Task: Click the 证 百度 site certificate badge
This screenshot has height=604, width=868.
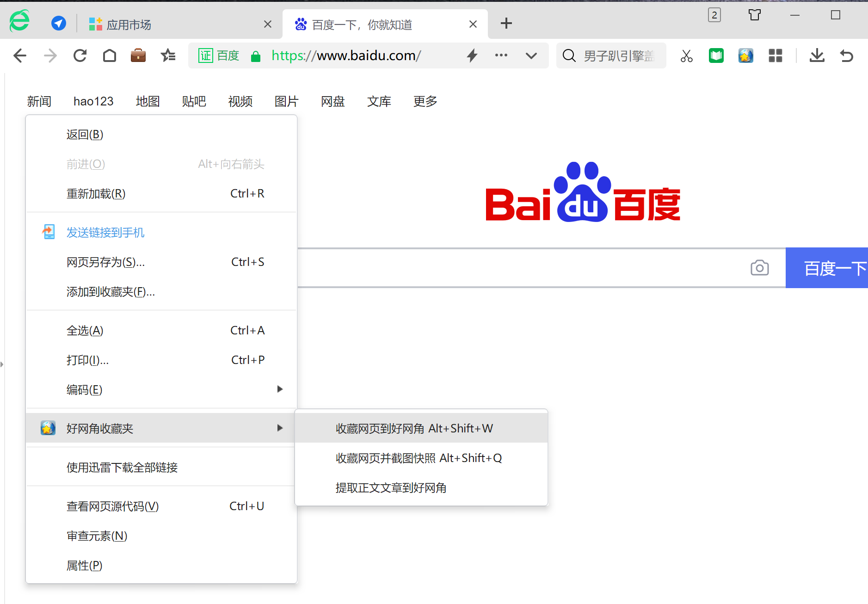Action: [x=219, y=56]
